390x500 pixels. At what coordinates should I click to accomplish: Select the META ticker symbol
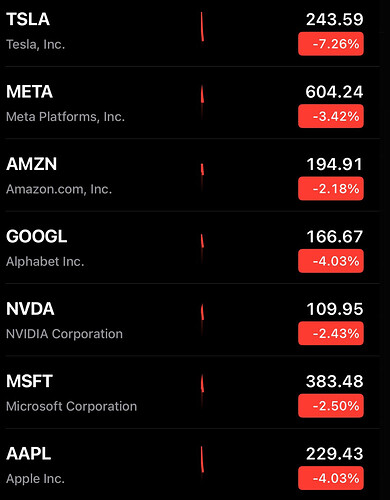(29, 92)
